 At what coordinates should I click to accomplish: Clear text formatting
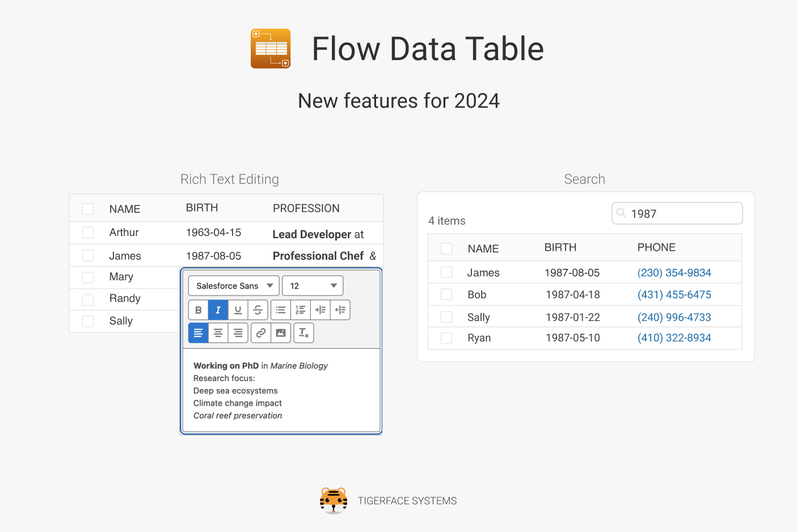(304, 333)
